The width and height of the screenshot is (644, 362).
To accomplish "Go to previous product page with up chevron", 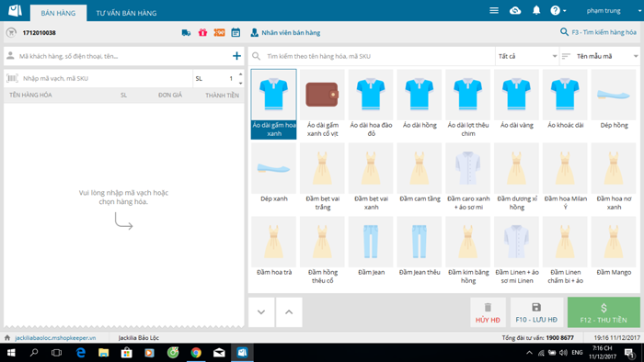I will point(289,312).
